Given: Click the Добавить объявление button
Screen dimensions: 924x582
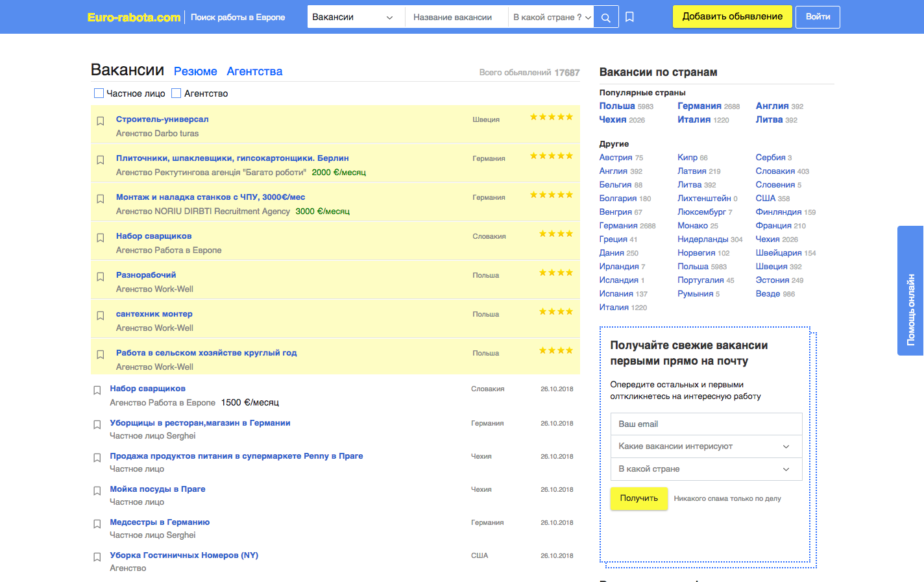Looking at the screenshot, I should click(732, 17).
